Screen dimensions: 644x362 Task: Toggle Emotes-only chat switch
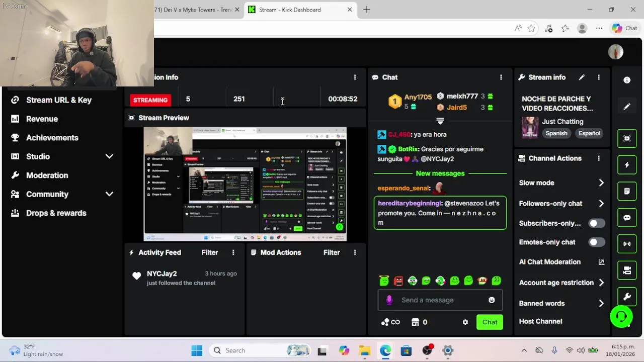coord(596,242)
